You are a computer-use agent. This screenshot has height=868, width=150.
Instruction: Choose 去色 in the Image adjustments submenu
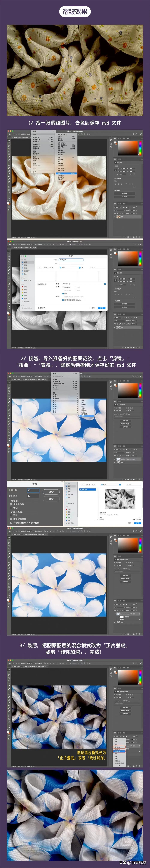(66, 173)
